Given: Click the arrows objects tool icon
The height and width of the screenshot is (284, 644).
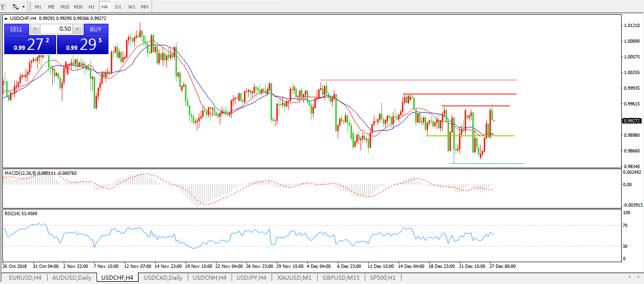Looking at the screenshot, I should [16, 7].
